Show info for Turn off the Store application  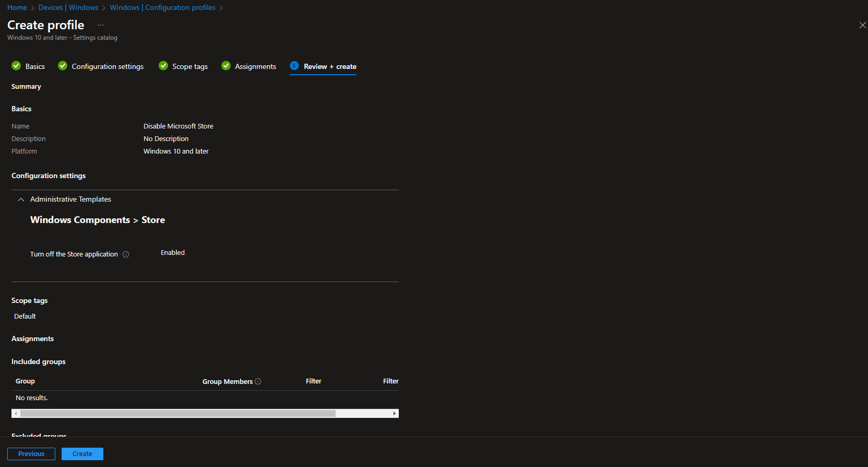[126, 254]
